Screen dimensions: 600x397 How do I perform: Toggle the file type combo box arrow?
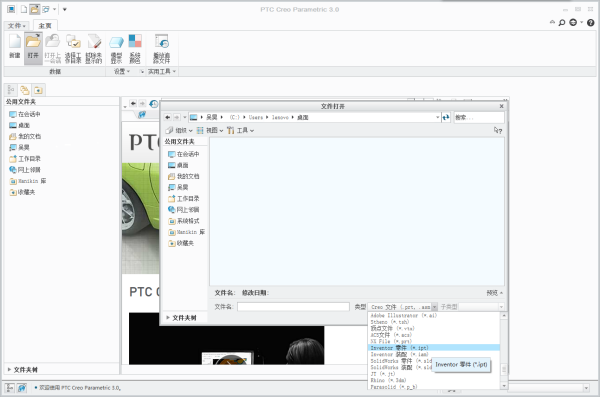point(434,307)
